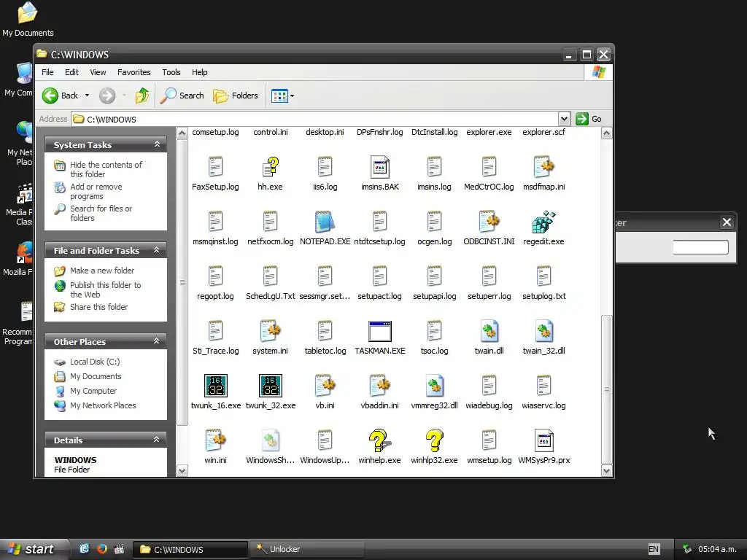Screen dimensions: 747x560
Task: Select the twain_32.dll file icon
Action: pyautogui.click(x=543, y=331)
